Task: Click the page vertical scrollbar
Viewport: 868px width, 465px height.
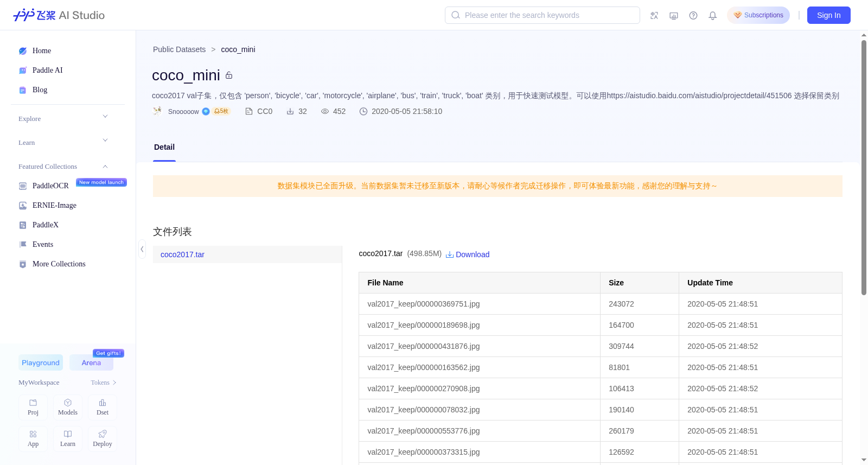Action: [x=864, y=167]
